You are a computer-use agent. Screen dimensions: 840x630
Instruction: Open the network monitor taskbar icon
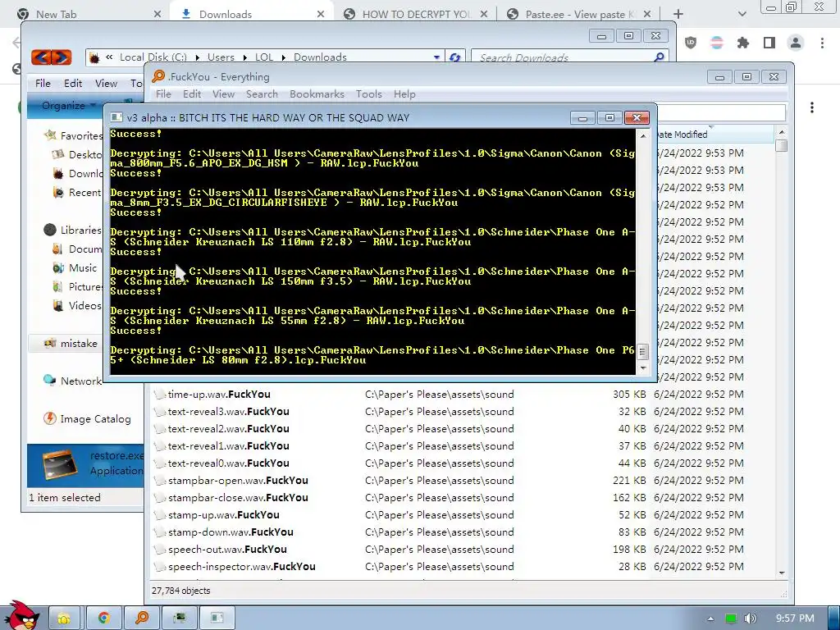(x=180, y=619)
